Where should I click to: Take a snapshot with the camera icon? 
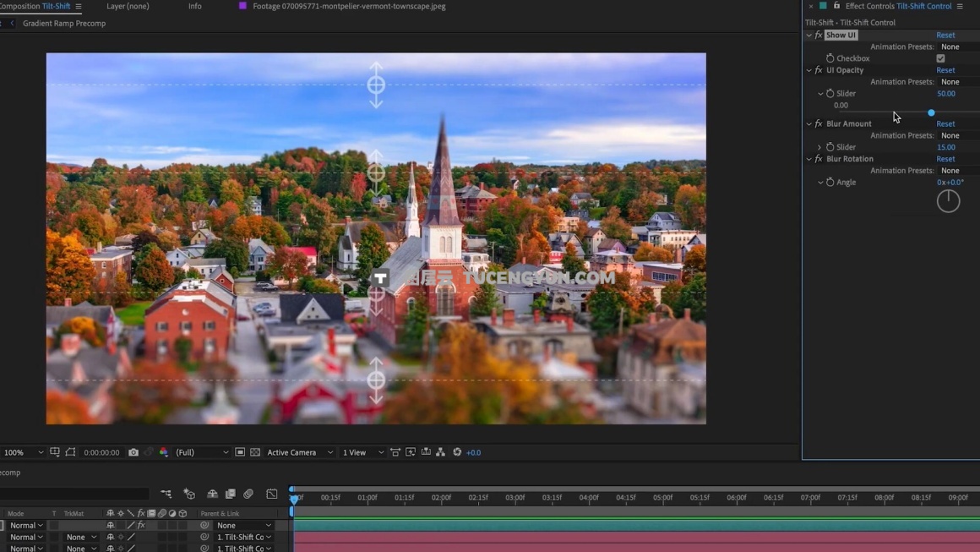click(133, 452)
